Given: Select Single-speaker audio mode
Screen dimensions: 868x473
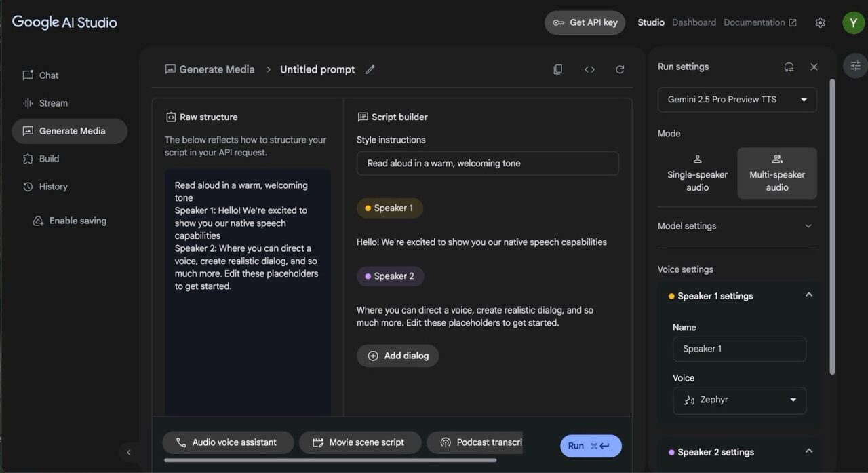Looking at the screenshot, I should (x=697, y=173).
